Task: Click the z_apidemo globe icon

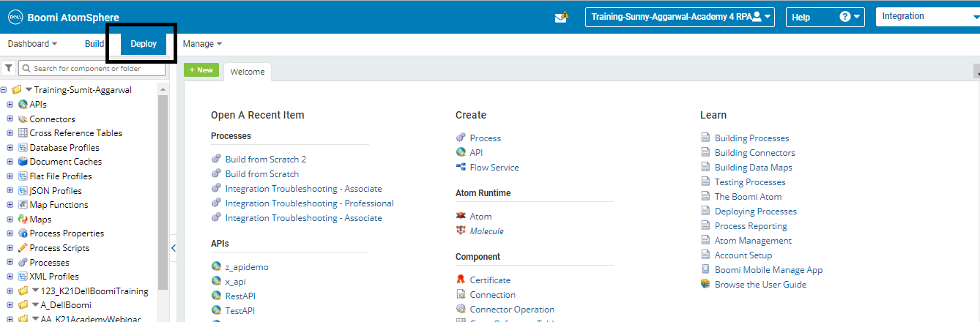Action: tap(216, 267)
